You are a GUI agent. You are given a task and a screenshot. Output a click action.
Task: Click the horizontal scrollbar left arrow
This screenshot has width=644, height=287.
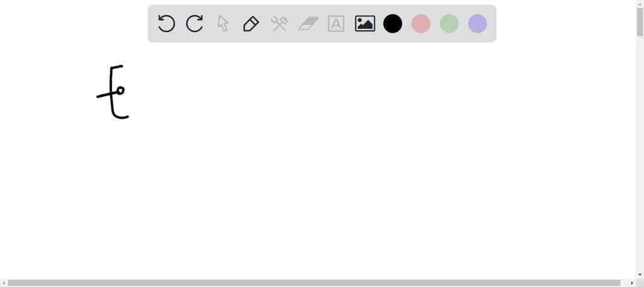coord(3,283)
